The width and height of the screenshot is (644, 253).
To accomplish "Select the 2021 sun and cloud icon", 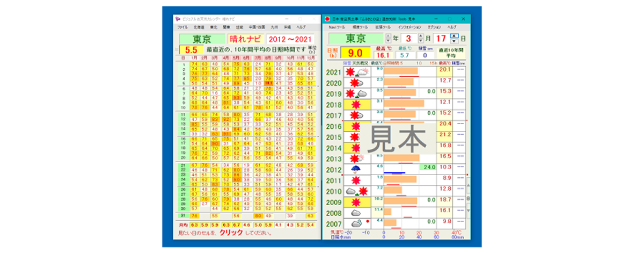I will 355,72.
